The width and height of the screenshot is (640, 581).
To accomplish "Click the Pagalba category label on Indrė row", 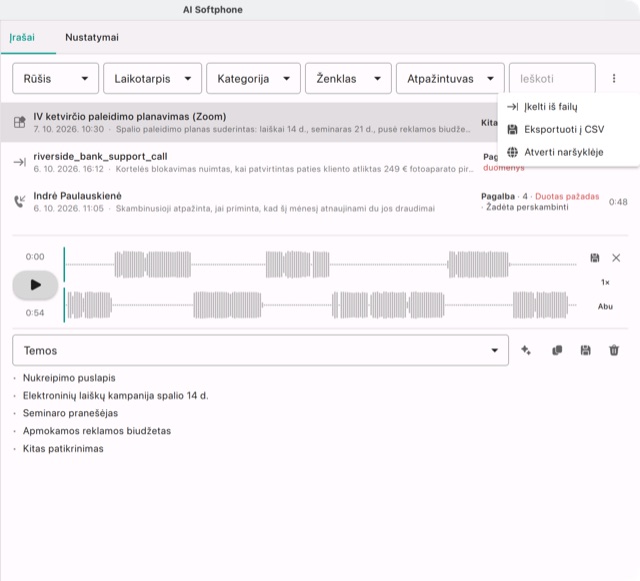I will (x=498, y=196).
